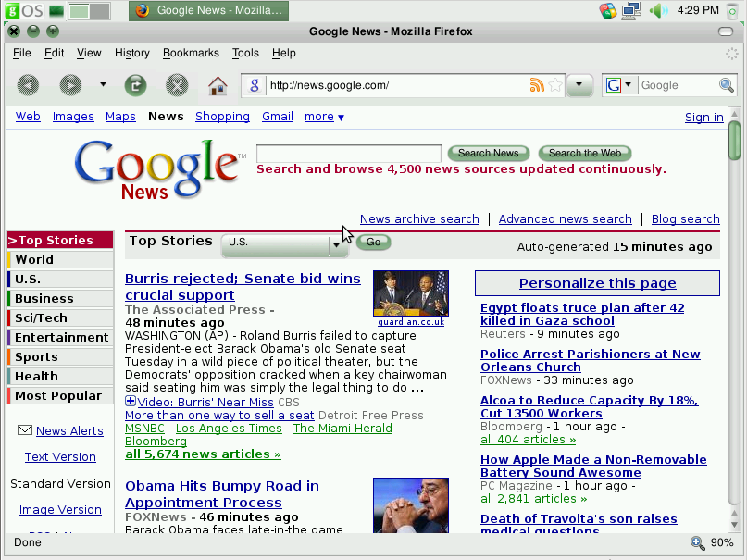This screenshot has width=747, height=560.
Task: Select the Most Popular section
Action: pos(60,396)
